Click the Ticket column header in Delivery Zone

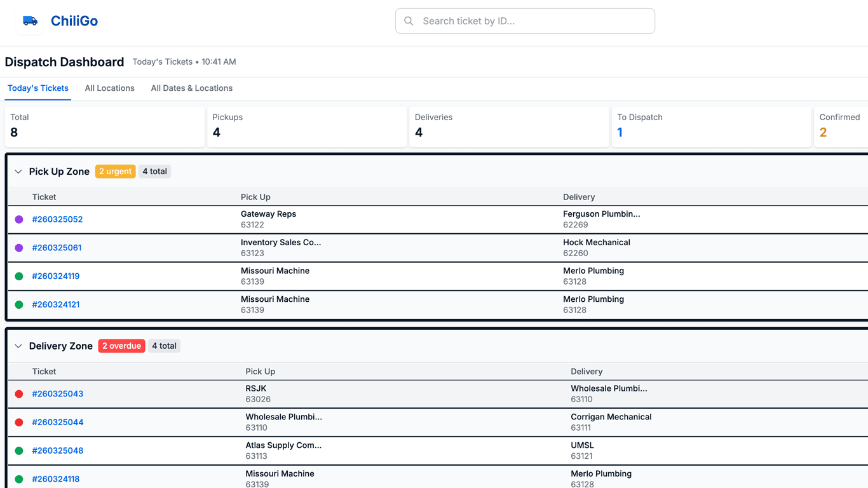point(44,372)
